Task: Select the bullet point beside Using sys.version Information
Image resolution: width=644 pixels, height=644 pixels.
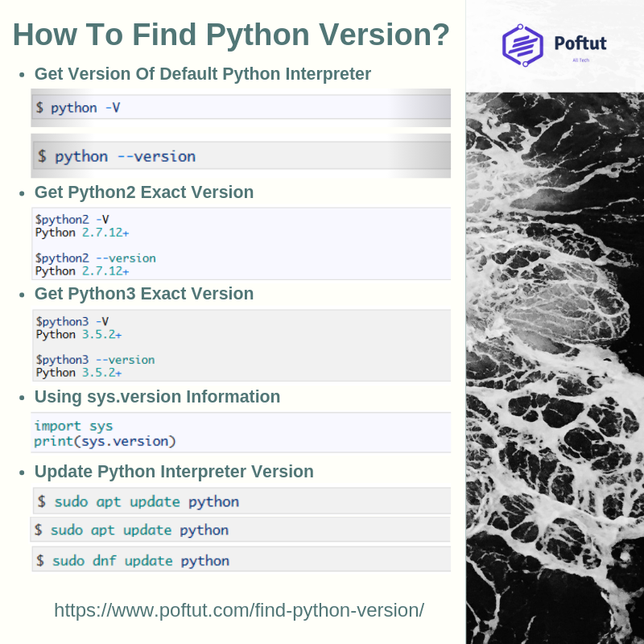Action: tap(21, 398)
